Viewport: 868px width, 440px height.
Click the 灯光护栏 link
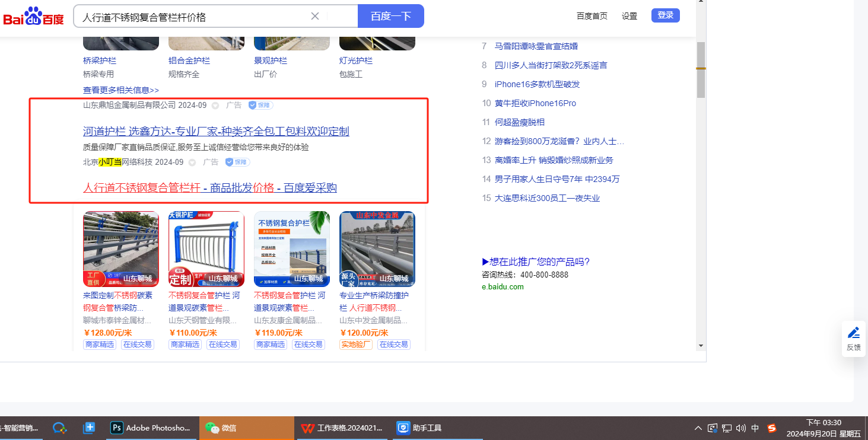point(356,60)
